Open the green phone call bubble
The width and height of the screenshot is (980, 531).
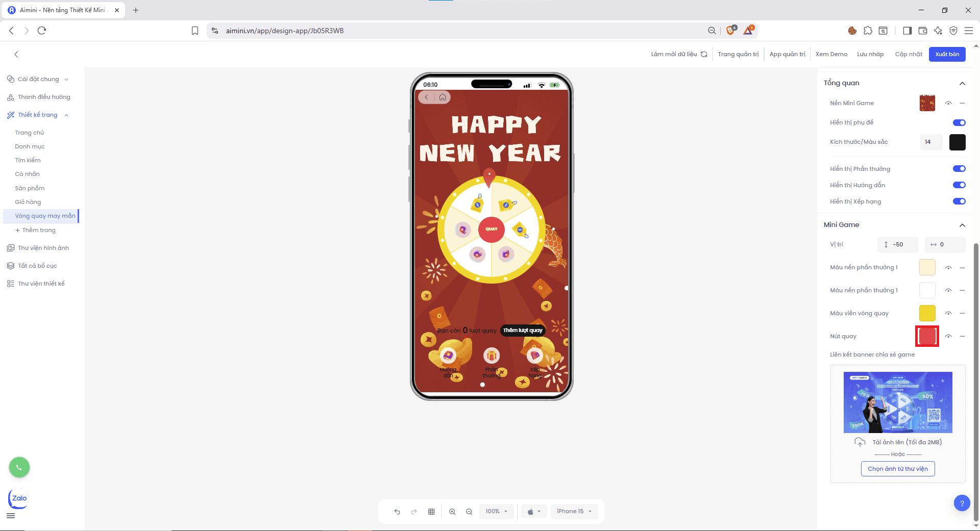(19, 467)
